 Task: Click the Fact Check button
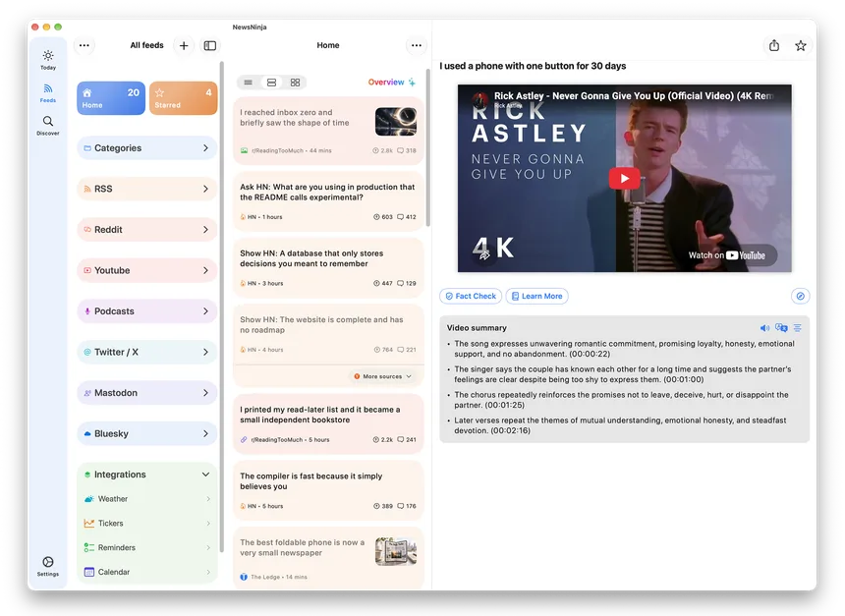(471, 296)
